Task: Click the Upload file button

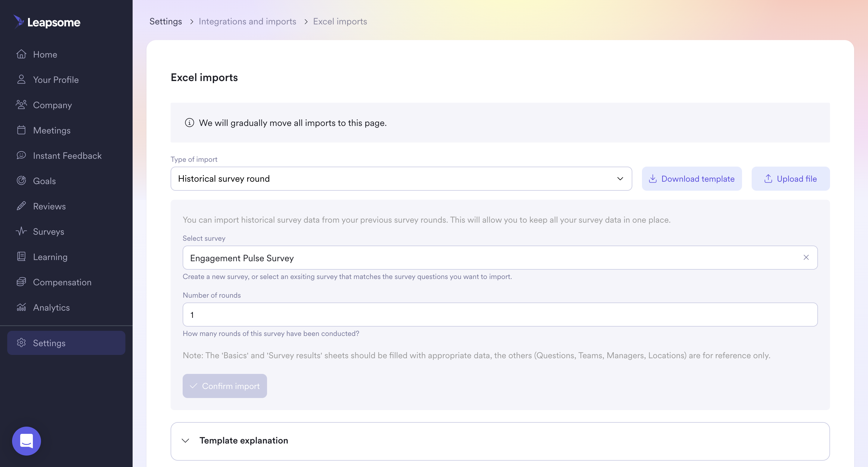Action: [791, 179]
